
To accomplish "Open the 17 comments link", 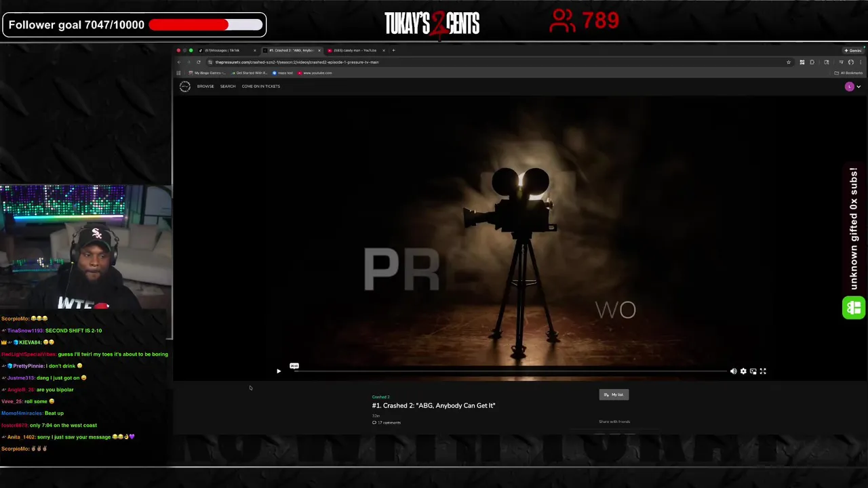I will coord(387,422).
